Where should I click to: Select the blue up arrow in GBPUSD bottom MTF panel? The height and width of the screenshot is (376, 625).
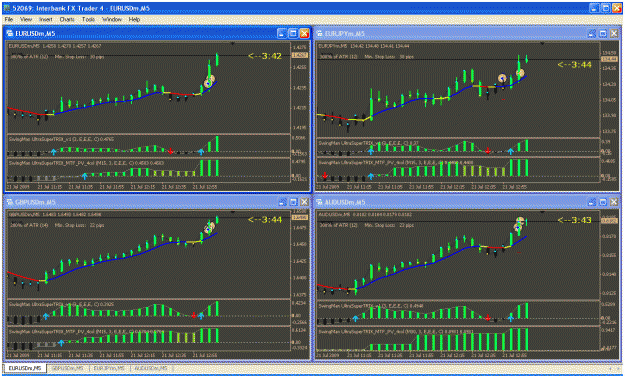coord(61,343)
